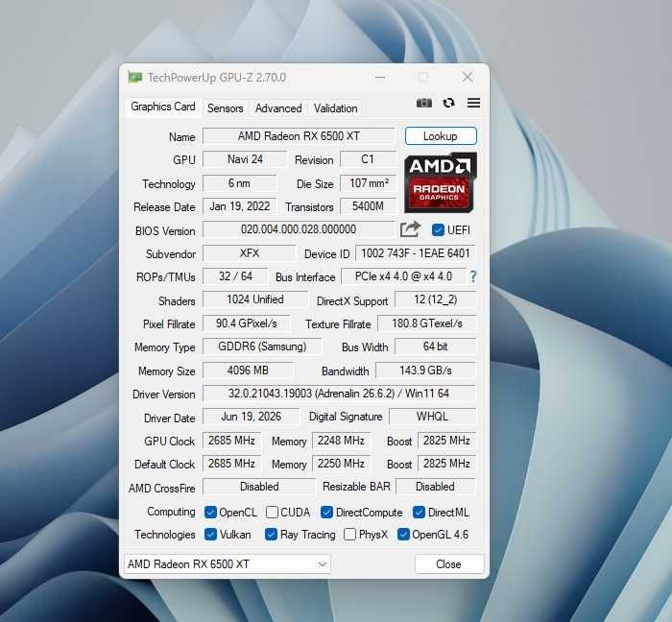Viewport: 672px width, 622px height.
Task: Toggle the UEFI checkbox
Action: click(x=438, y=230)
